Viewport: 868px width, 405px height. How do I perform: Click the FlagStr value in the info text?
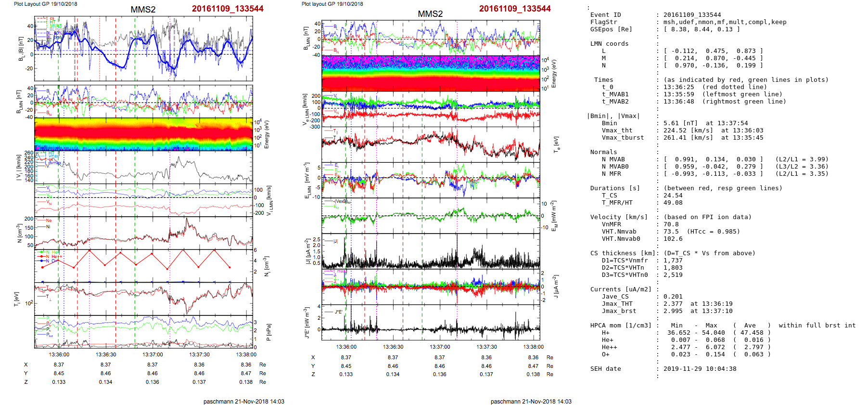pos(725,22)
